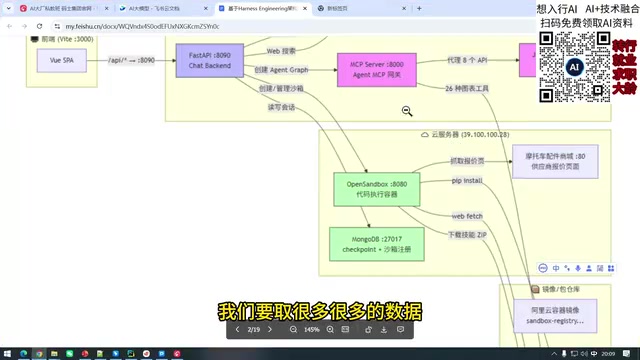Toggle punctuation mode on floating IME bar
Viewport: 640px width, 360px height.
567,268
